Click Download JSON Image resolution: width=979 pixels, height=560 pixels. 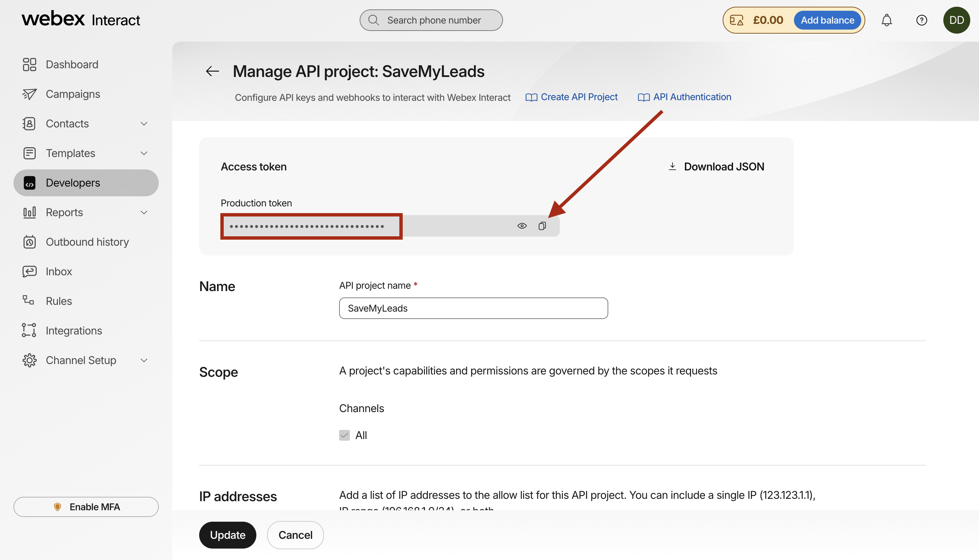coord(716,166)
